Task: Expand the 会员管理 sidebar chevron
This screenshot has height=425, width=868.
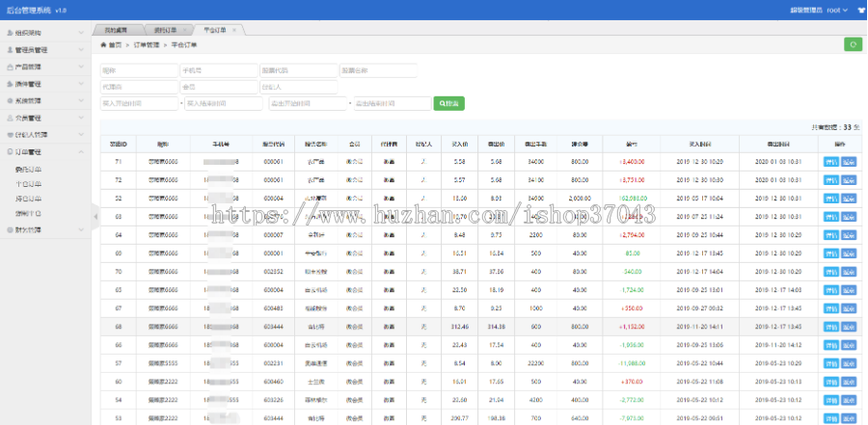Action: pyautogui.click(x=83, y=118)
